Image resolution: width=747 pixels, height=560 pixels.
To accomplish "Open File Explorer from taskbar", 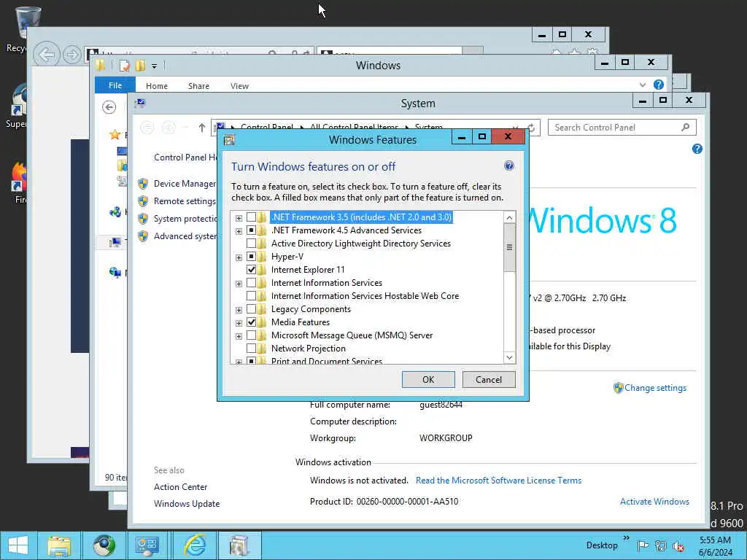I will click(58, 545).
